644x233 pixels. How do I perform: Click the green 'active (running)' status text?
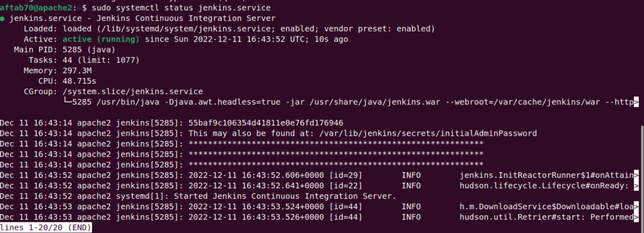101,40
